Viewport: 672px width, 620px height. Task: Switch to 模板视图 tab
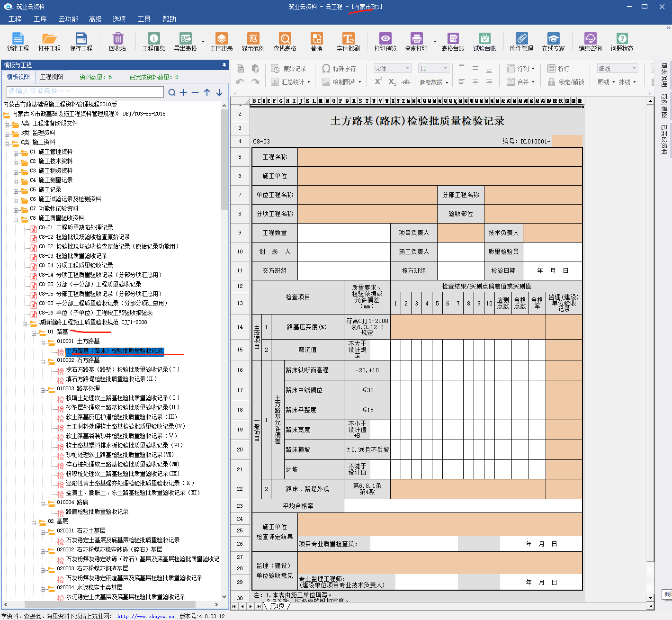point(18,77)
